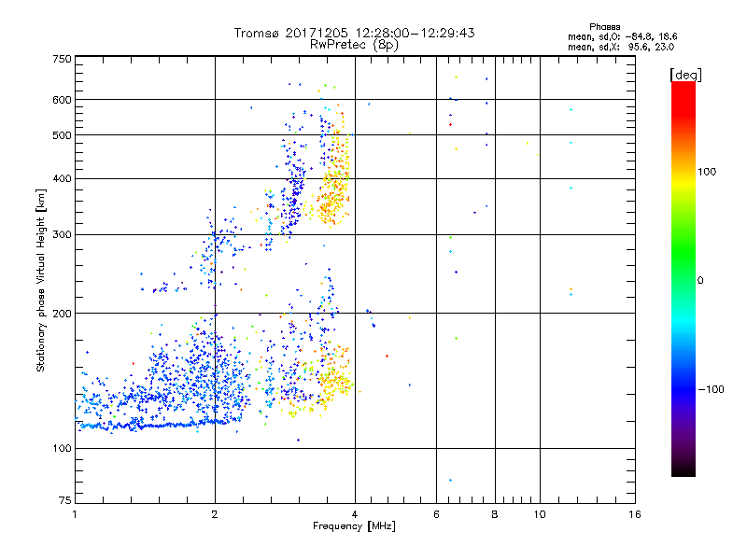Click the y-axis '400' label
This screenshot has height=560, width=747.
62,178
